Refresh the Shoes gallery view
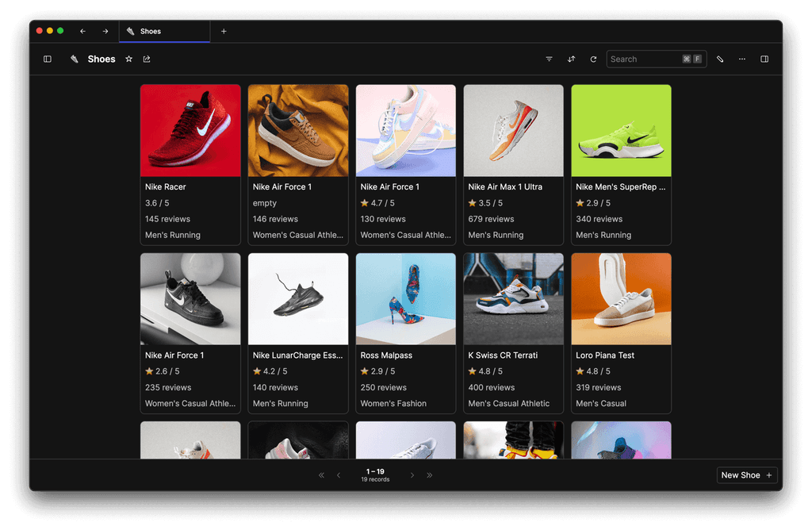 593,59
